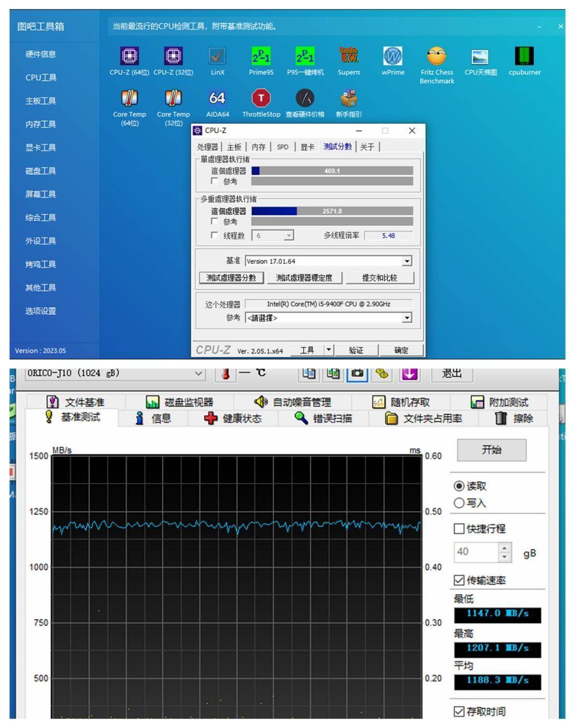Click the HD Tune temperature thermometer icon

click(225, 374)
